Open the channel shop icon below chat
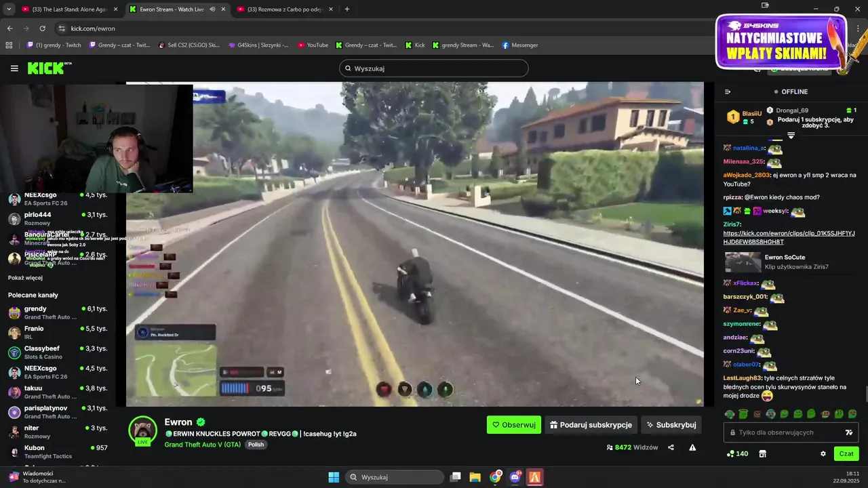868x488 pixels. [x=762, y=454]
